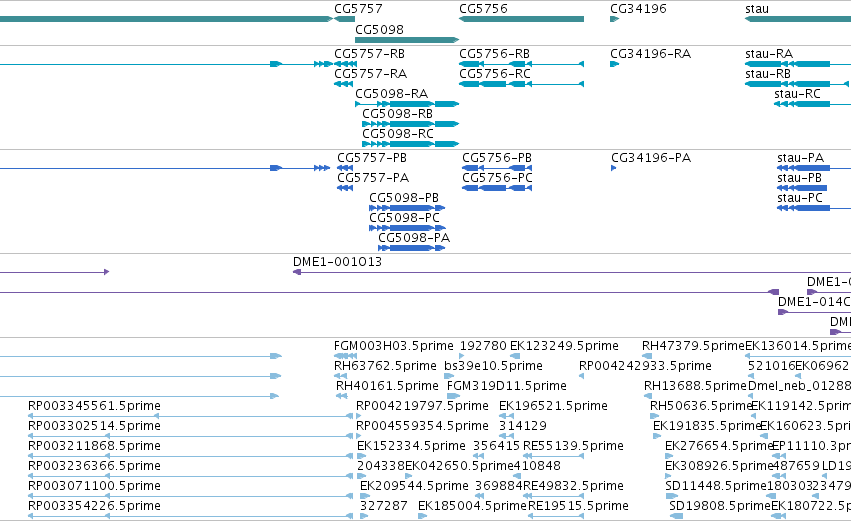Select transcript CG5098-RC label

click(x=398, y=134)
